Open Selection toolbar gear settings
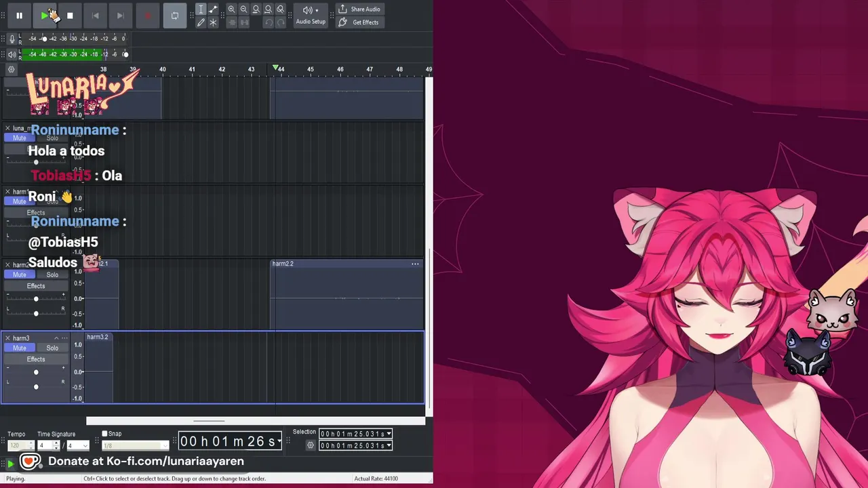 coord(311,445)
